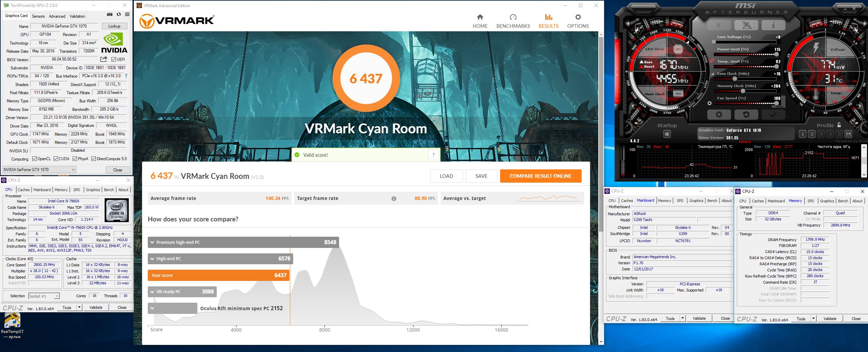Click the Bus Interface question mark icon

[126, 76]
